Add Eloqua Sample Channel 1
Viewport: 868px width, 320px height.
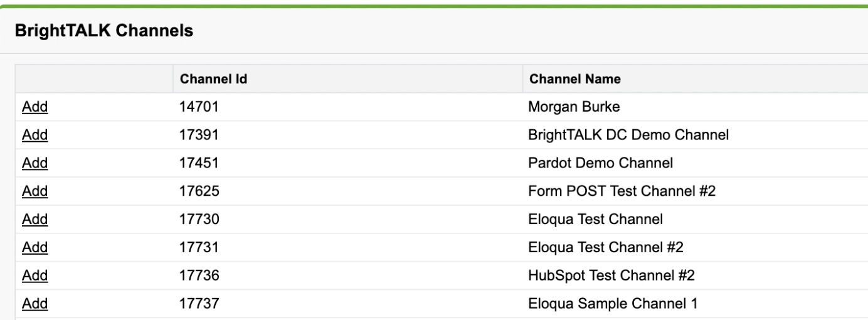point(35,304)
